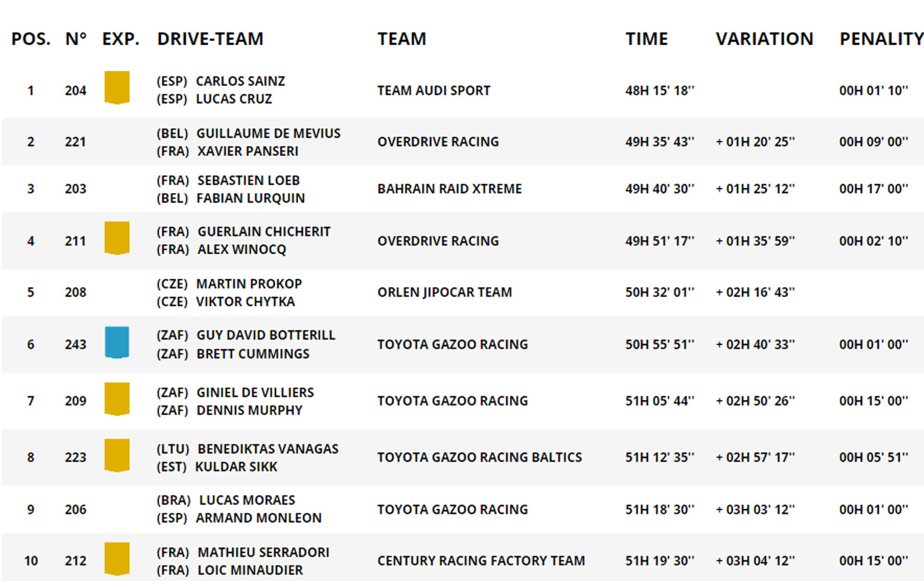The height and width of the screenshot is (581, 924).
Task: Click the POS. column header
Action: (31, 39)
